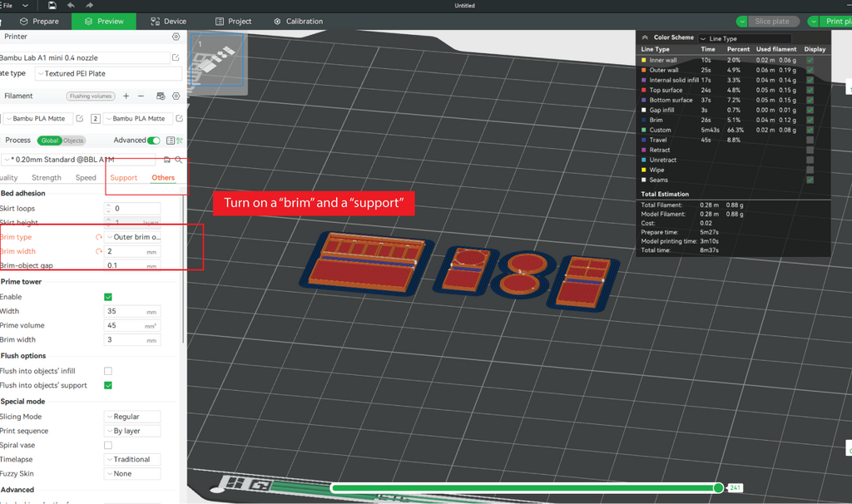Switch to the Prepare tab
Viewport: 852px width, 504px height.
[x=39, y=21]
